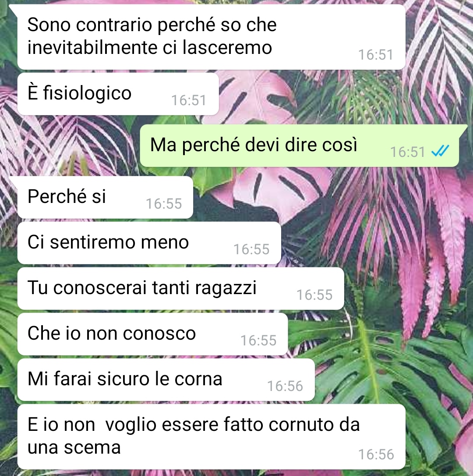
Task: Tap the 'Che io non conosco' bubble
Action: click(152, 334)
